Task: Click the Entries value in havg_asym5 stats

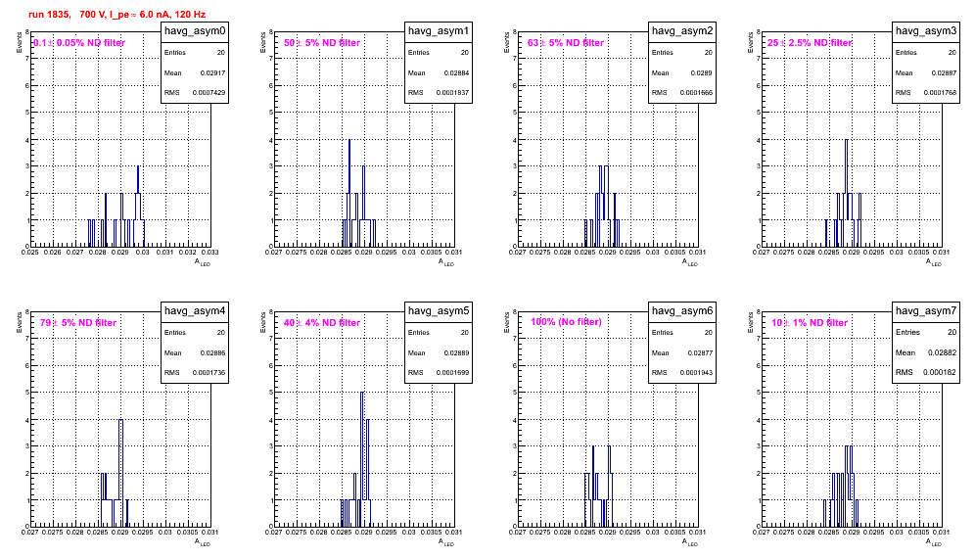Action: (x=465, y=333)
